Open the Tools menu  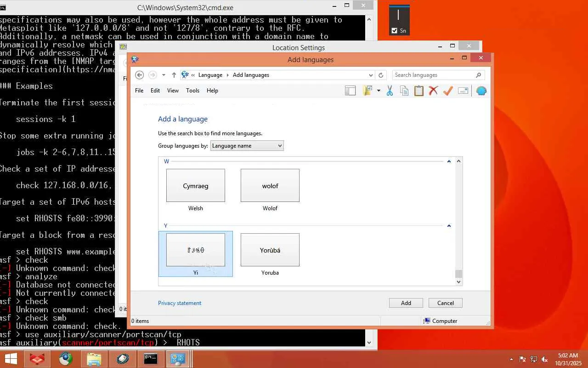192,91
